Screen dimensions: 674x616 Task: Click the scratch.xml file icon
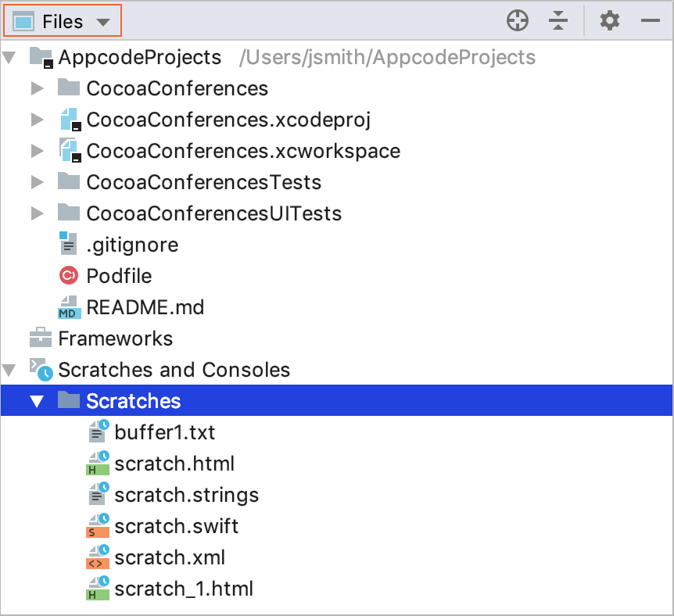pyautogui.click(x=98, y=557)
